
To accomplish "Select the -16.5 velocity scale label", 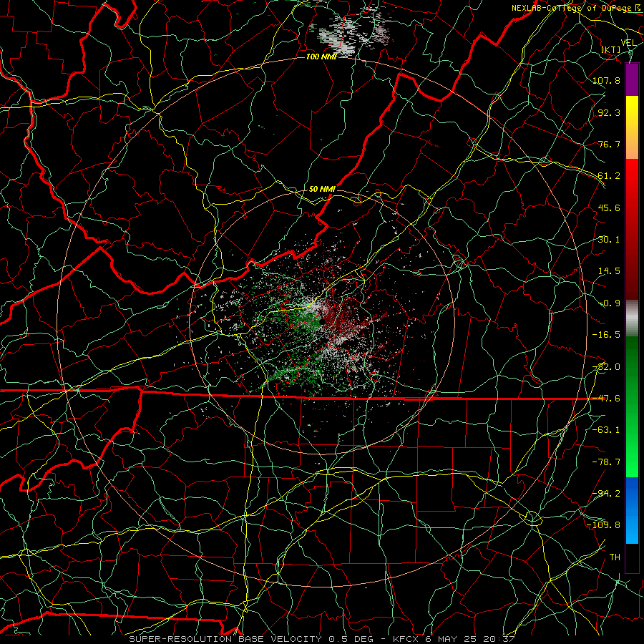I will (x=606, y=335).
